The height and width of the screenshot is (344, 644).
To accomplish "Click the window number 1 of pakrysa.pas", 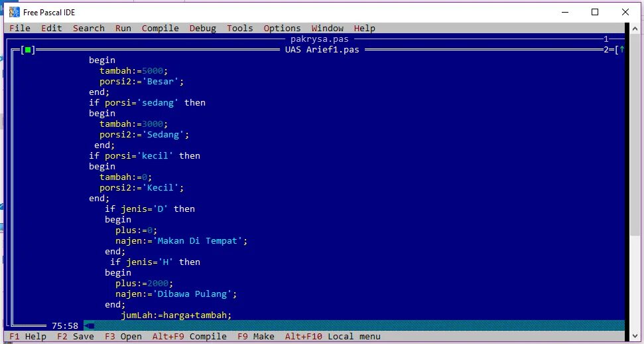I will (x=606, y=39).
